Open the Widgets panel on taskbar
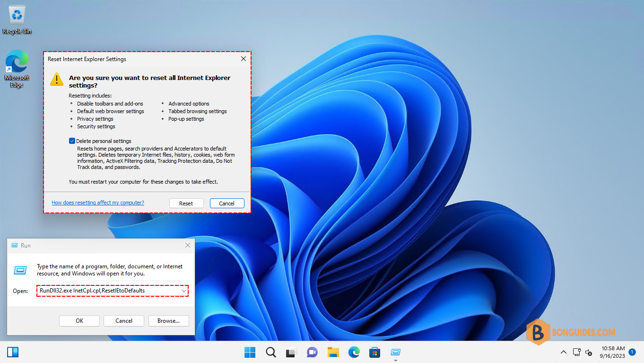Image resolution: width=644 pixels, height=363 pixels. click(13, 352)
